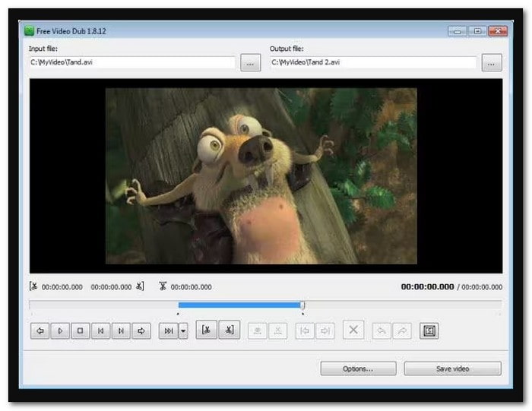
Task: Jump to the selection beginning button
Action: [x=305, y=330]
